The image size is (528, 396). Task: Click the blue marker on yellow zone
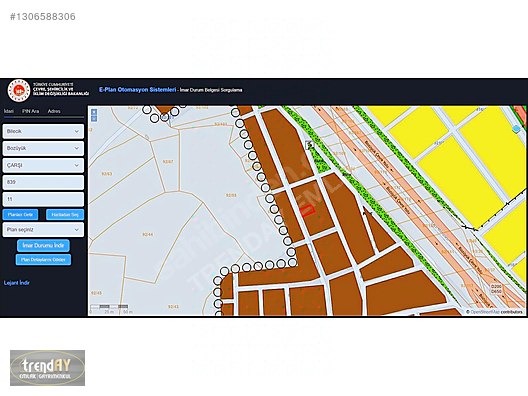[516, 128]
